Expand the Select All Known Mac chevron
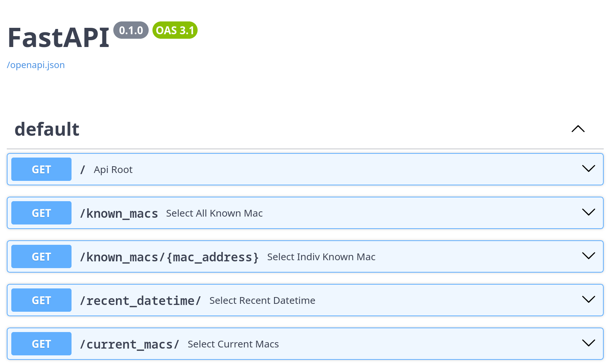 tap(589, 212)
